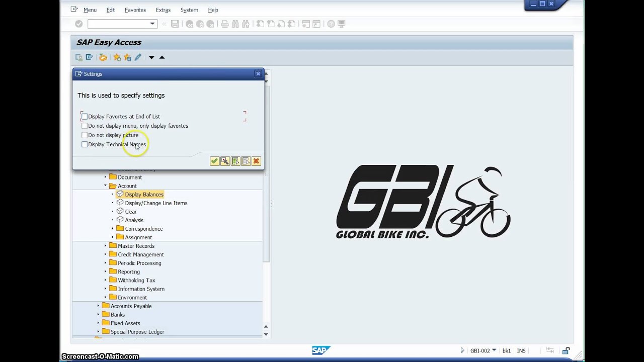
Task: Expand the Assignment folder
Action: tap(113, 237)
